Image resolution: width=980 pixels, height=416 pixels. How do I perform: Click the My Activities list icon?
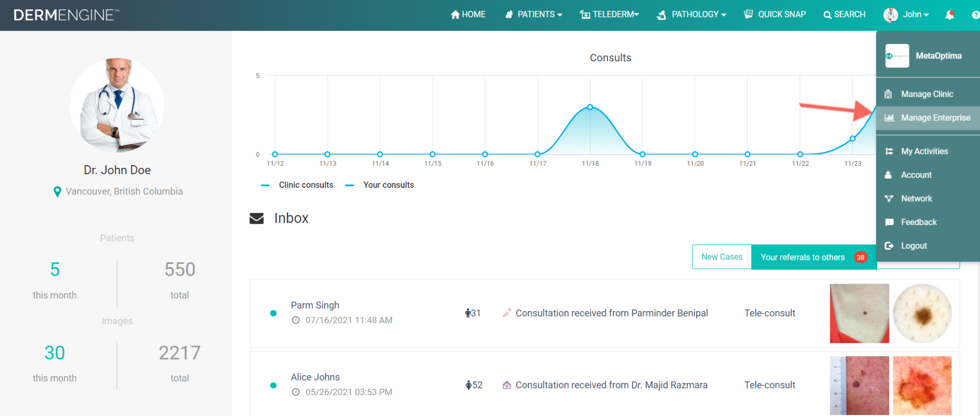[x=889, y=151]
